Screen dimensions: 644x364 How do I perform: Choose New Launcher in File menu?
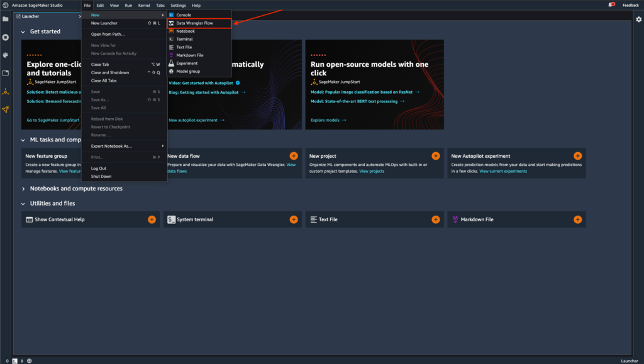tap(124, 23)
